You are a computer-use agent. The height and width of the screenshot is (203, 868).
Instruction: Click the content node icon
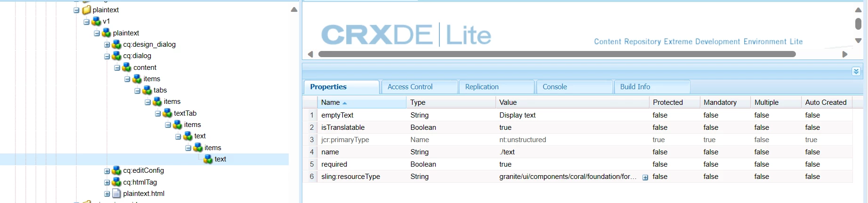(x=127, y=68)
